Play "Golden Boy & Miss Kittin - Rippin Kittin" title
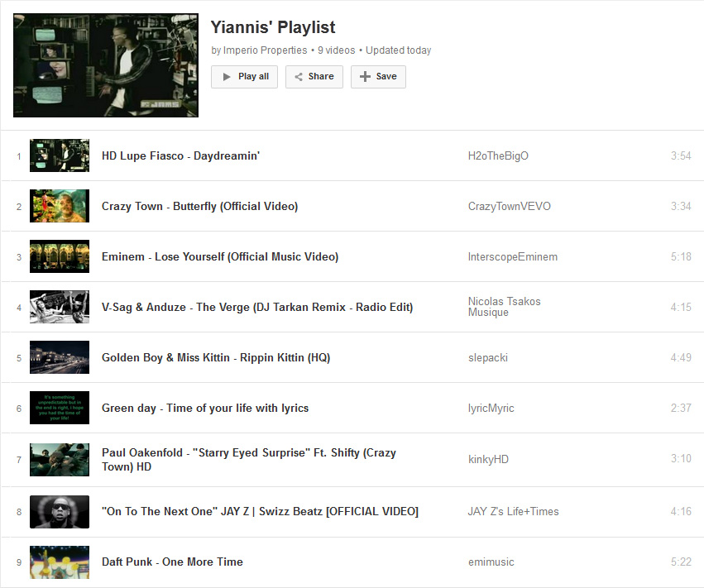The width and height of the screenshot is (704, 588). coord(216,358)
